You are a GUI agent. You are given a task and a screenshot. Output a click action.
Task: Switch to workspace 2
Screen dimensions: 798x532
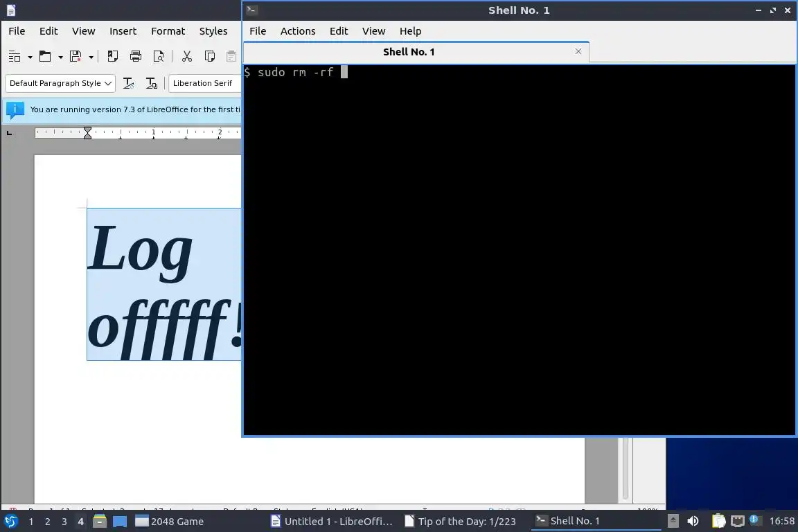click(x=47, y=522)
